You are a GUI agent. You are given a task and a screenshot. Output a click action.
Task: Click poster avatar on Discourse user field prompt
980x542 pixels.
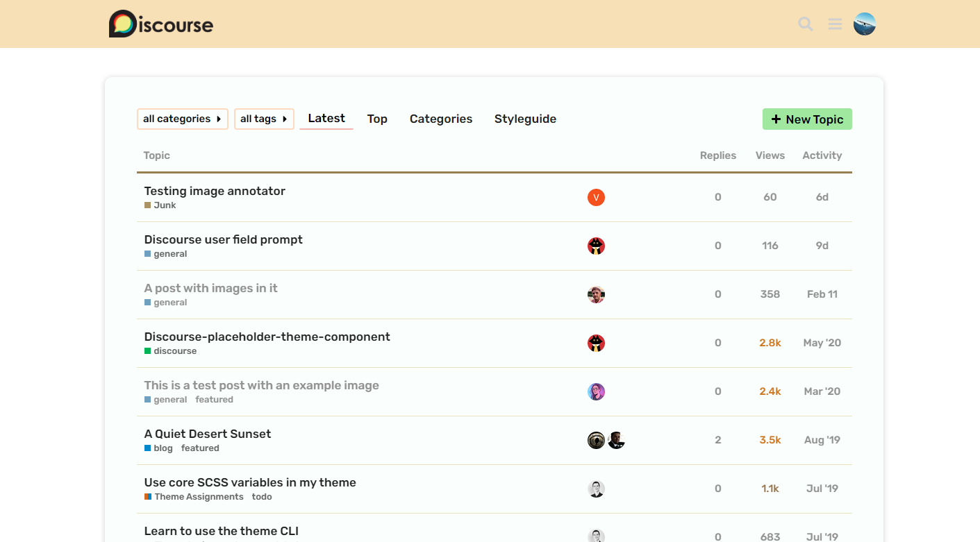pyautogui.click(x=596, y=246)
